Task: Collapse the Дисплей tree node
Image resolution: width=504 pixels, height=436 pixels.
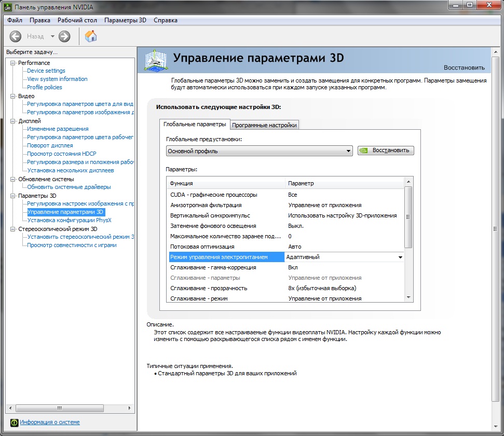Action: pyautogui.click(x=13, y=121)
